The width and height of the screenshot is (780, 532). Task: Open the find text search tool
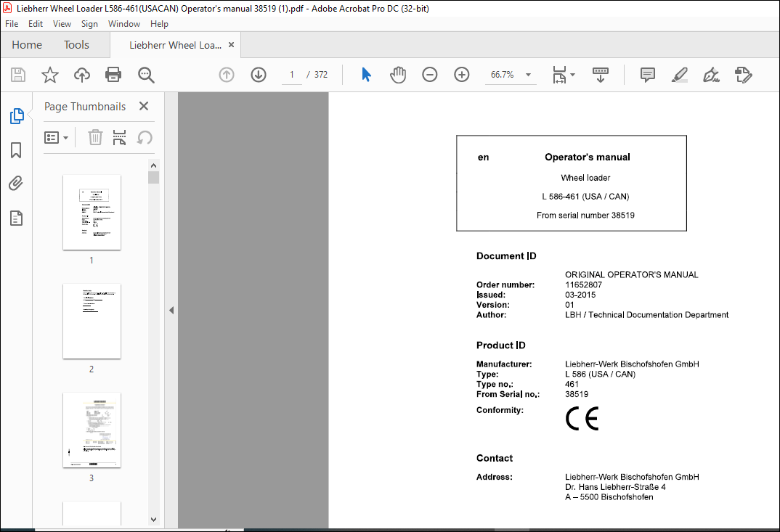point(146,75)
